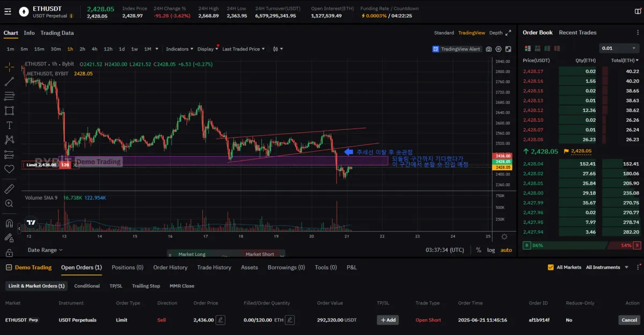This screenshot has width=644, height=335.
Task: Open chart settings hexagon icon
Action: pyautogui.click(x=498, y=49)
